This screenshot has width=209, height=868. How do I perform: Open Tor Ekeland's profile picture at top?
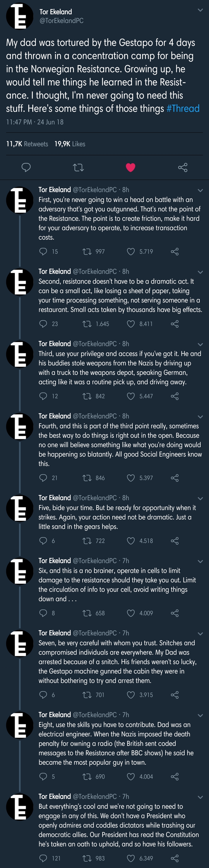pos(20,16)
